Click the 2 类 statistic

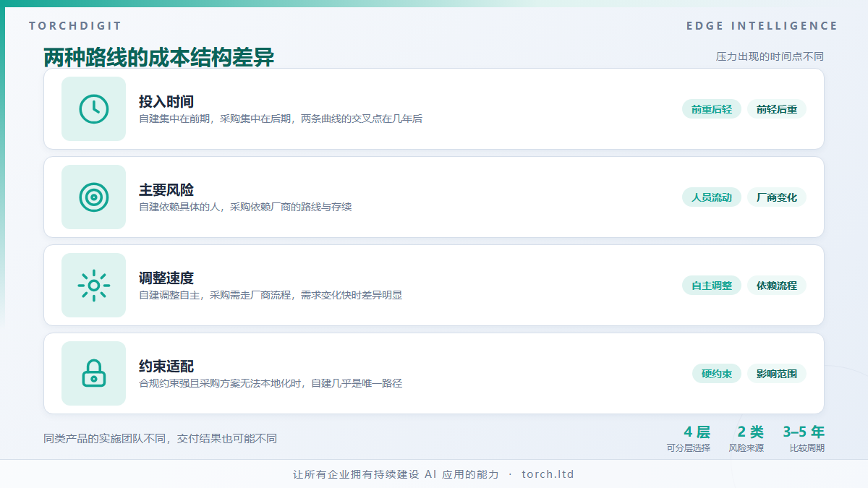point(751,432)
